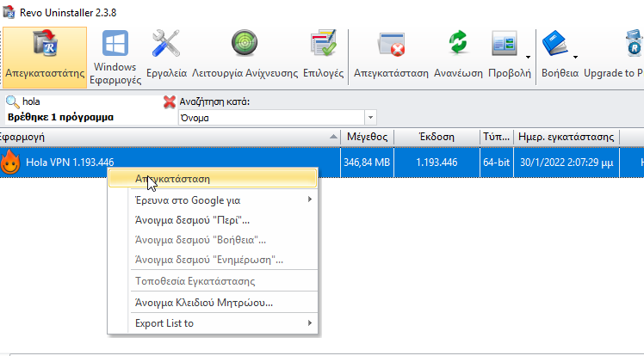Screen dimensions: 644x356
Task: Expand the Βοήθεια dropdown arrow
Action: pyautogui.click(x=575, y=58)
